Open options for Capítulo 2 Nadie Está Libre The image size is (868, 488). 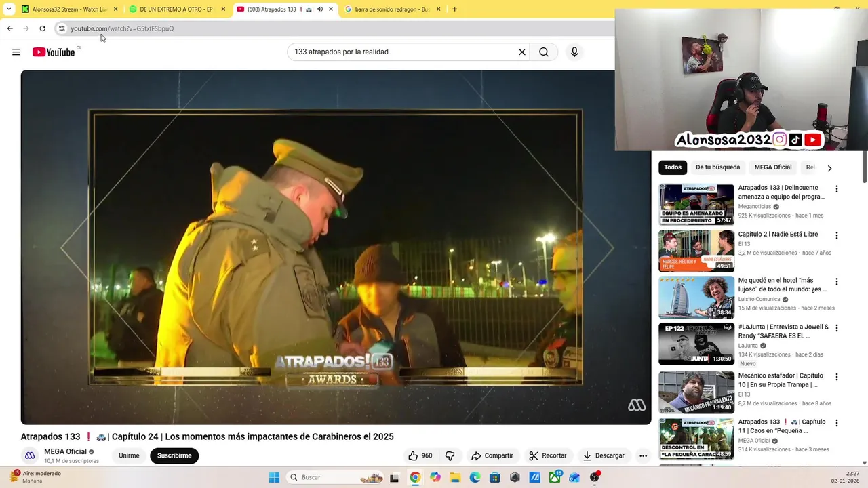coord(836,236)
